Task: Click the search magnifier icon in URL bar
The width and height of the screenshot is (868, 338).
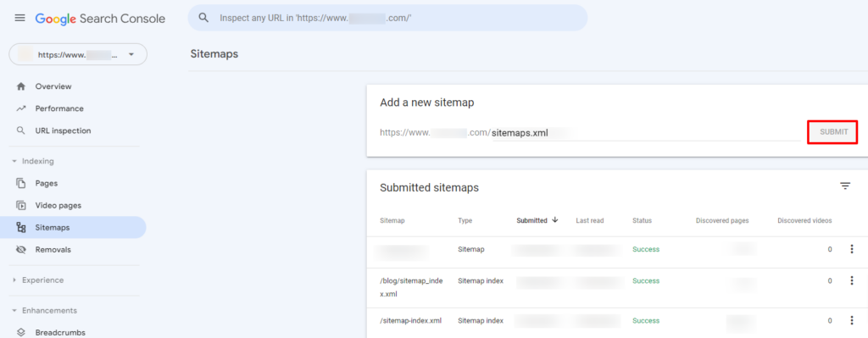Action: point(203,18)
